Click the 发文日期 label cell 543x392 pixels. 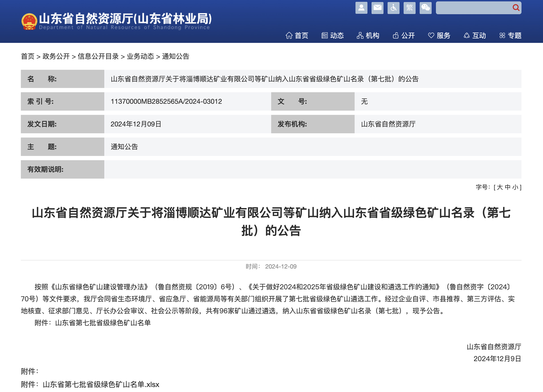[63, 124]
